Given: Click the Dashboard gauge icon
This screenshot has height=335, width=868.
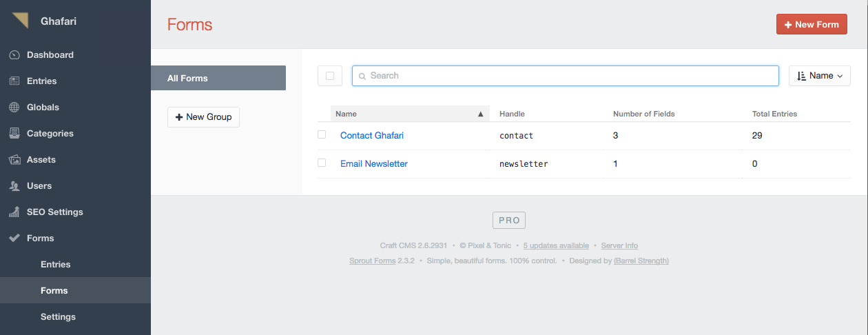Looking at the screenshot, I should click(14, 55).
